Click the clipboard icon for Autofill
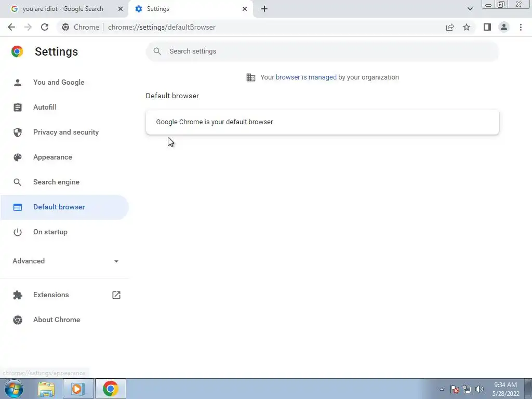 [17, 107]
